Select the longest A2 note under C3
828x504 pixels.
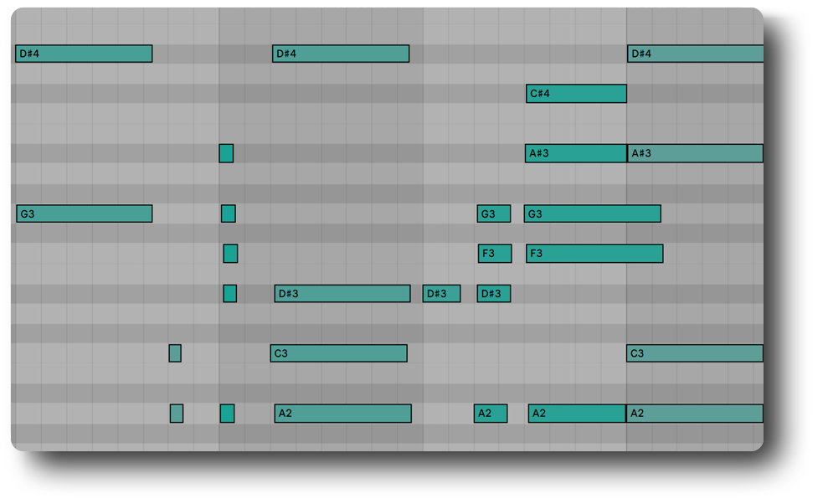coord(343,414)
